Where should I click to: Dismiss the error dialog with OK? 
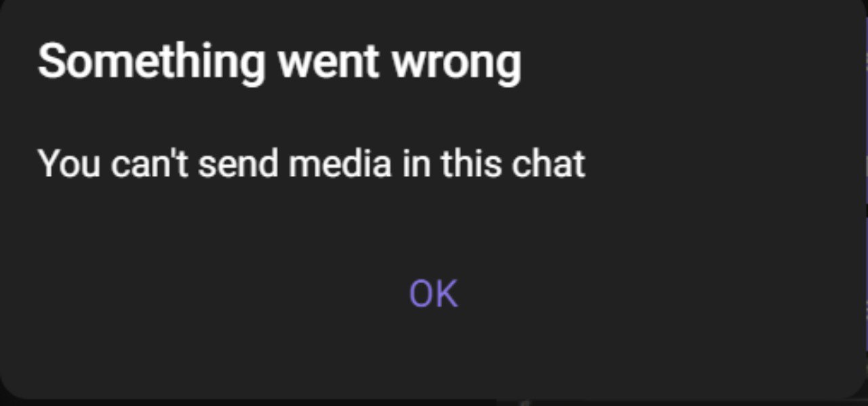click(x=433, y=293)
